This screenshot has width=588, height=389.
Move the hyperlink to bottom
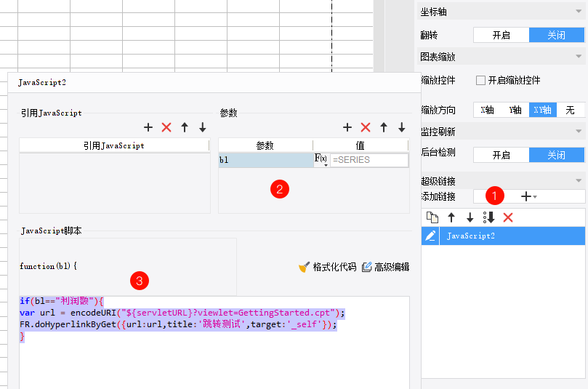click(x=489, y=217)
